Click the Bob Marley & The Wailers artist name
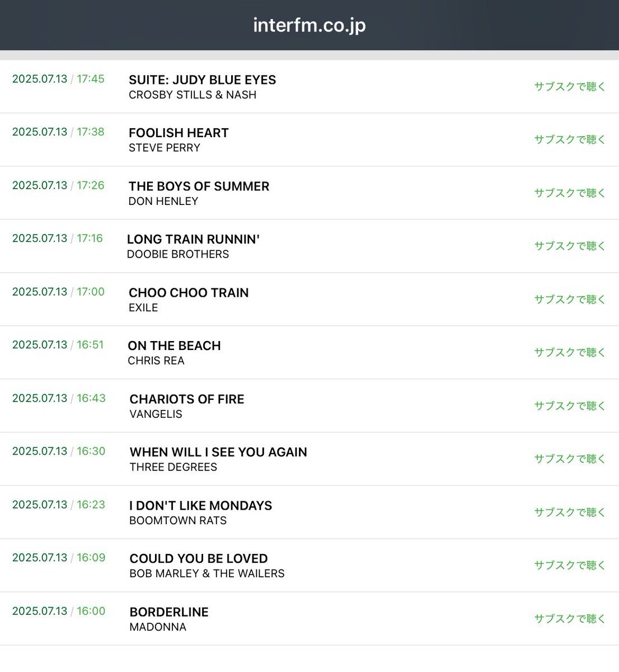This screenshot has width=619, height=672. pyautogui.click(x=207, y=573)
